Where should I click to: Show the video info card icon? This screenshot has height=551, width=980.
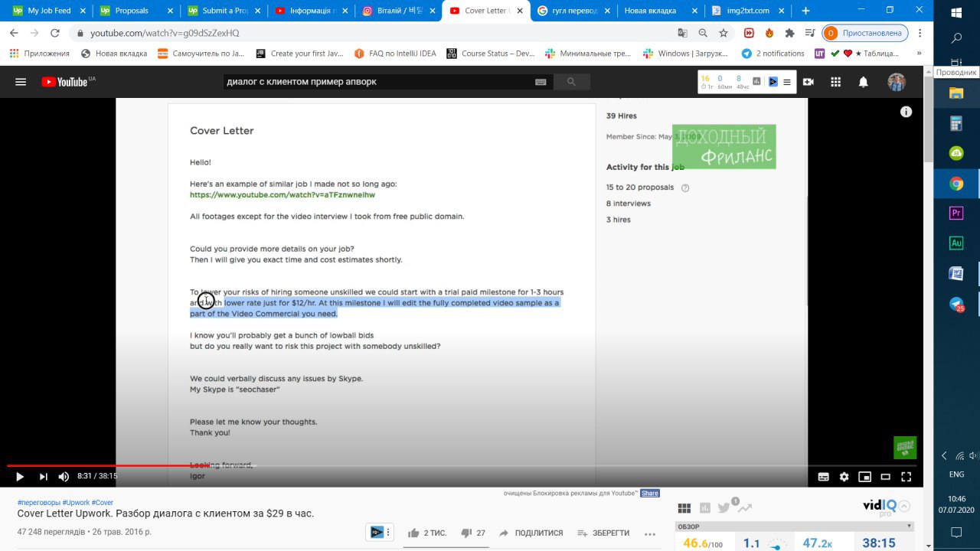point(906,112)
